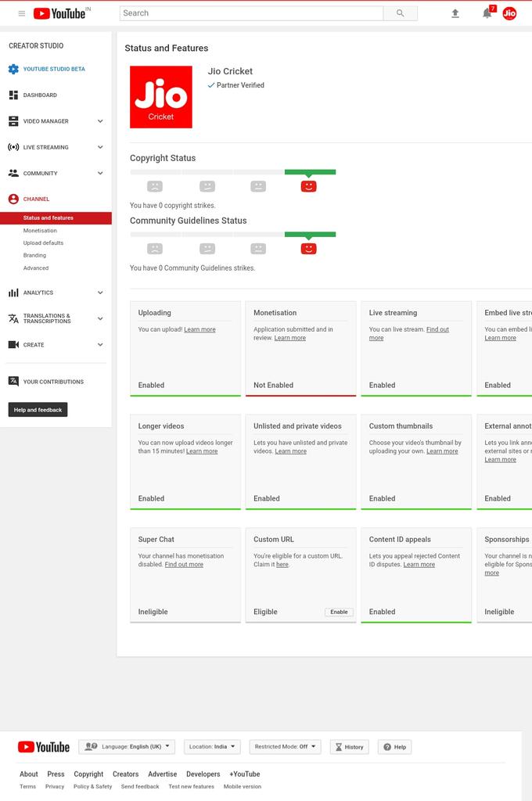Expand the Video Manager section
This screenshot has width=532, height=801.
(x=100, y=121)
